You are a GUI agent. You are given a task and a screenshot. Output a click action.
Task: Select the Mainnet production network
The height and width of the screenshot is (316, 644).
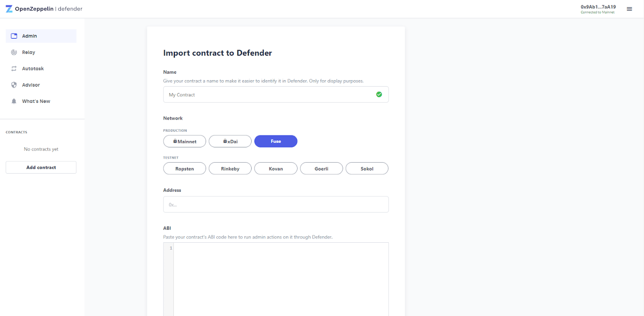pyautogui.click(x=184, y=141)
